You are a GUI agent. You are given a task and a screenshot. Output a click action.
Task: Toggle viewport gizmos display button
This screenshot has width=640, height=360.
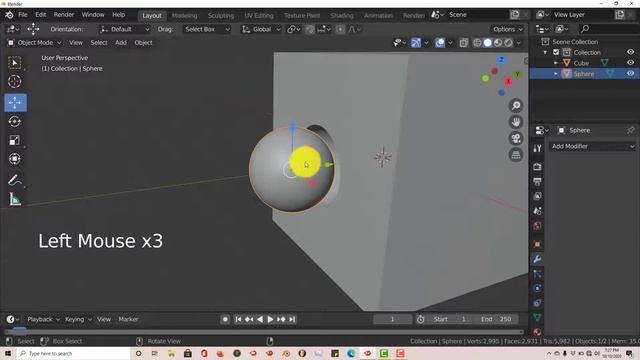point(416,43)
